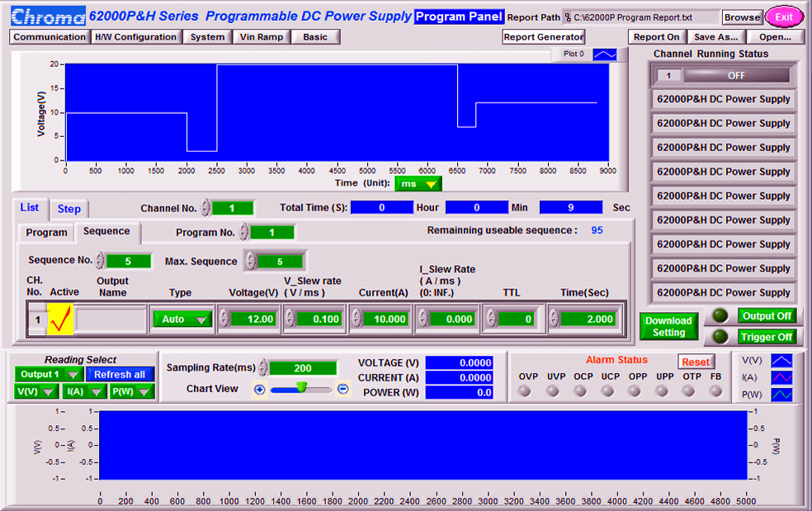Click the OTP alarm indicator
The image size is (812, 511).
pos(689,390)
